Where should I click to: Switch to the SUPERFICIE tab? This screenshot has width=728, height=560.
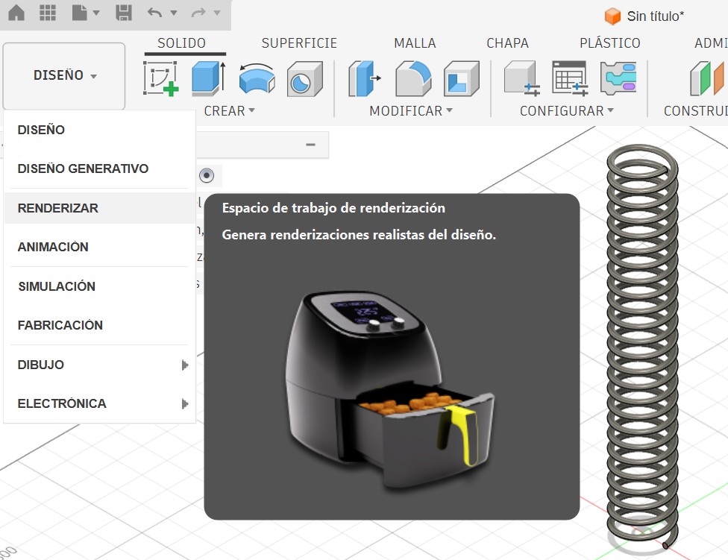[x=299, y=43]
